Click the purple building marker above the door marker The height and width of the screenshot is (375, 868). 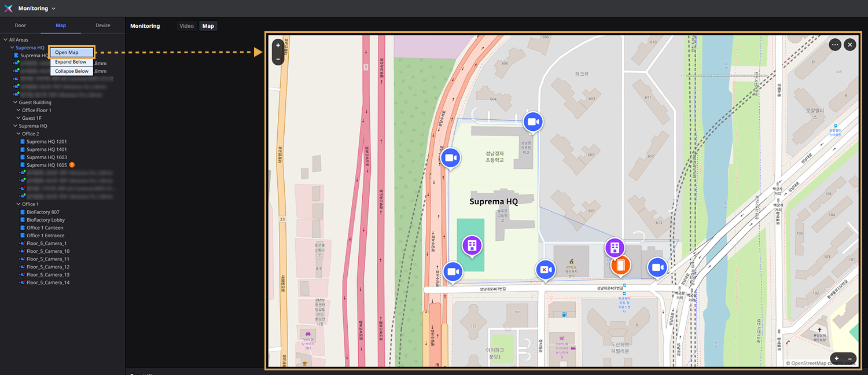(x=615, y=247)
